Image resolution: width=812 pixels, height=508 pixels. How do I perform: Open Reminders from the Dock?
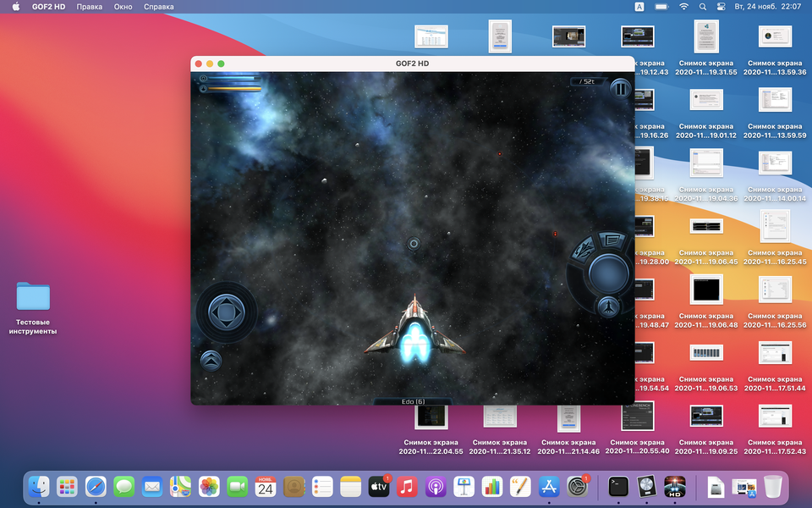(322, 487)
